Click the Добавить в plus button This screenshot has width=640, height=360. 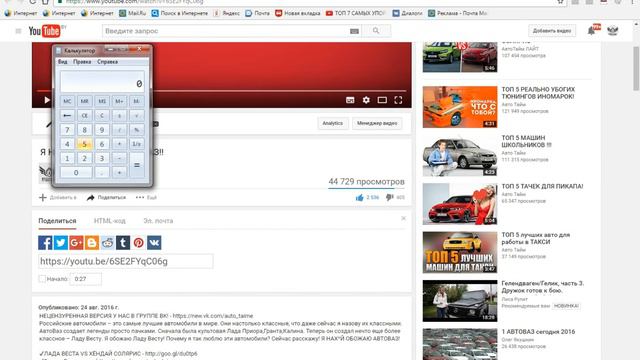[58, 198]
